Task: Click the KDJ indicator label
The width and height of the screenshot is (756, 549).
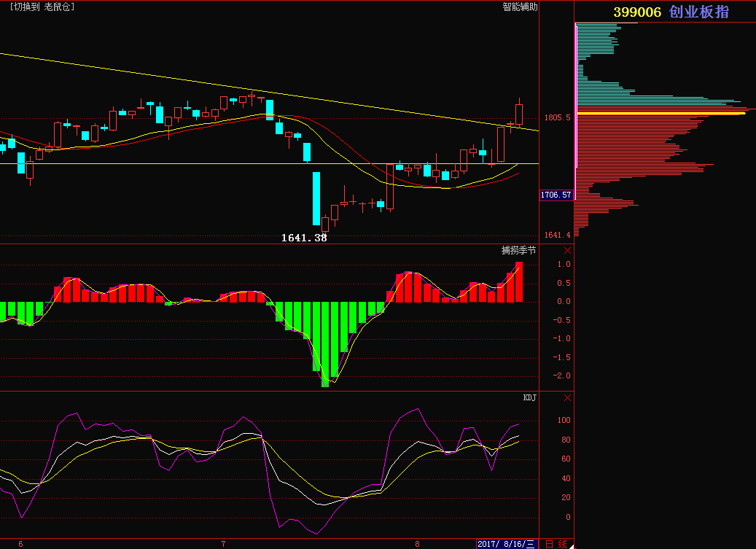Action: pyautogui.click(x=529, y=397)
